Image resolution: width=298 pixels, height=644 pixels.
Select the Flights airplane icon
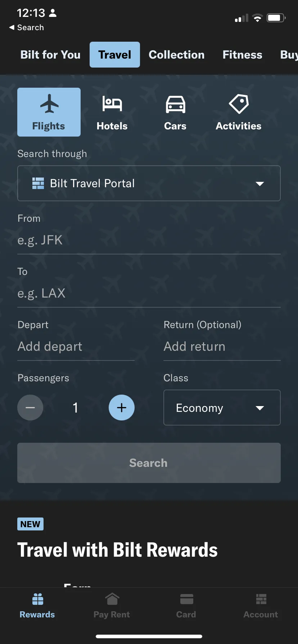click(49, 103)
